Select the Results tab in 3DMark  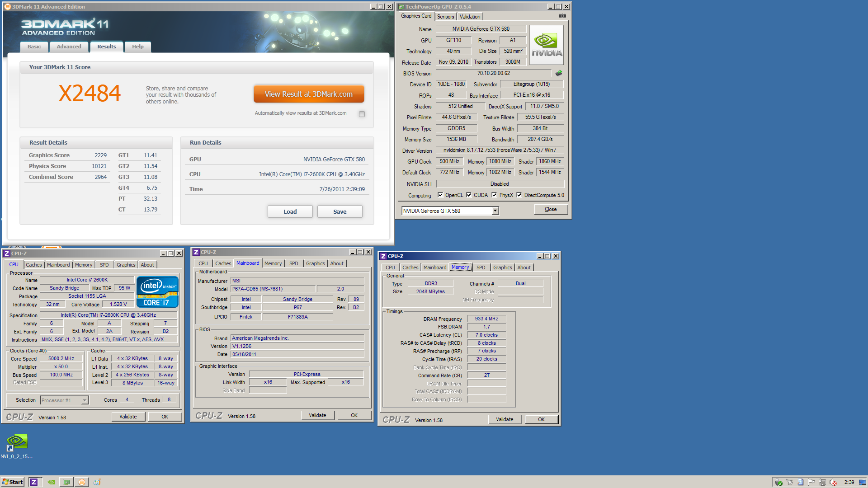[x=106, y=47]
